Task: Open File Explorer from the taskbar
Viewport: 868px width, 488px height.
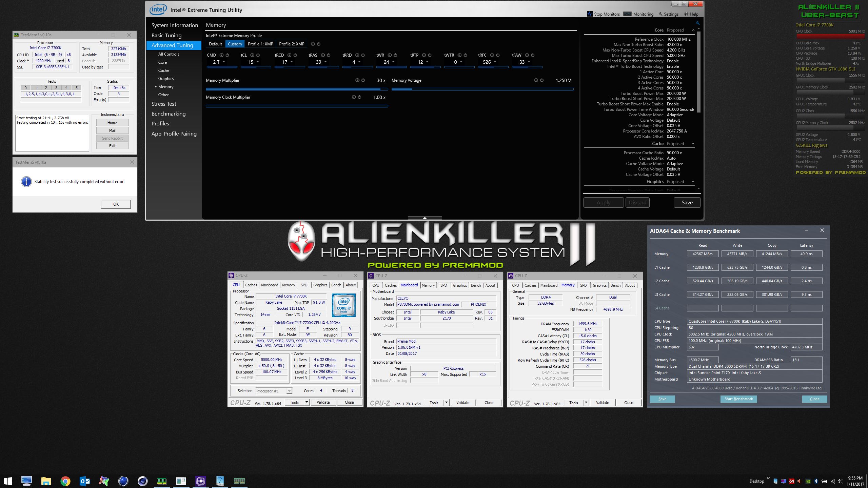Action: 46,481
